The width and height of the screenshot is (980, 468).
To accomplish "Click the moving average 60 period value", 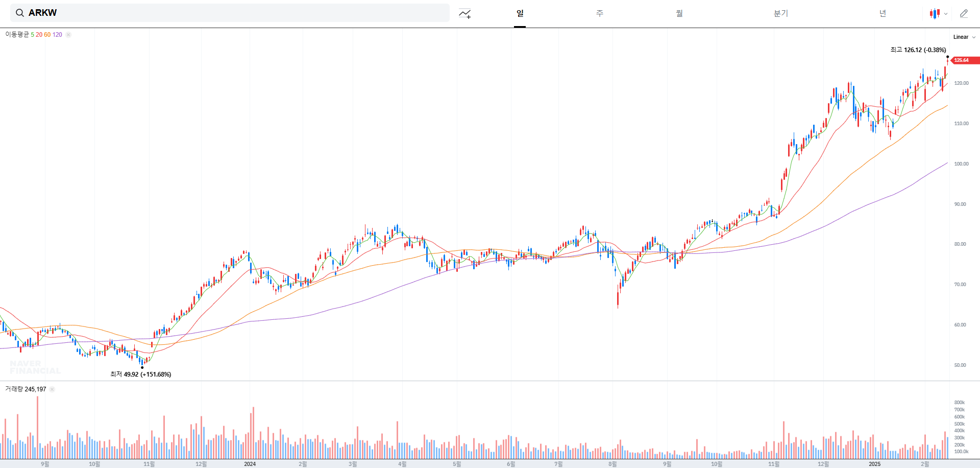I will click(47, 35).
